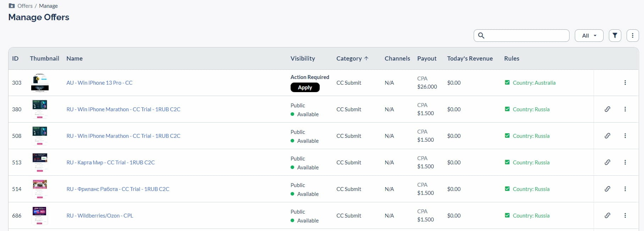The width and height of the screenshot is (644, 231).
Task: Click link icon for offer 686
Action: pos(607,215)
